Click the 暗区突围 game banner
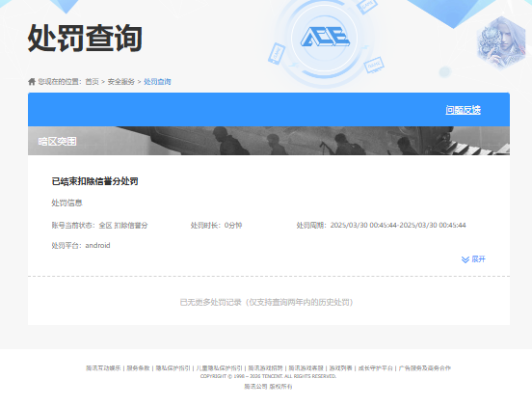The height and width of the screenshot is (406, 532). (269, 141)
